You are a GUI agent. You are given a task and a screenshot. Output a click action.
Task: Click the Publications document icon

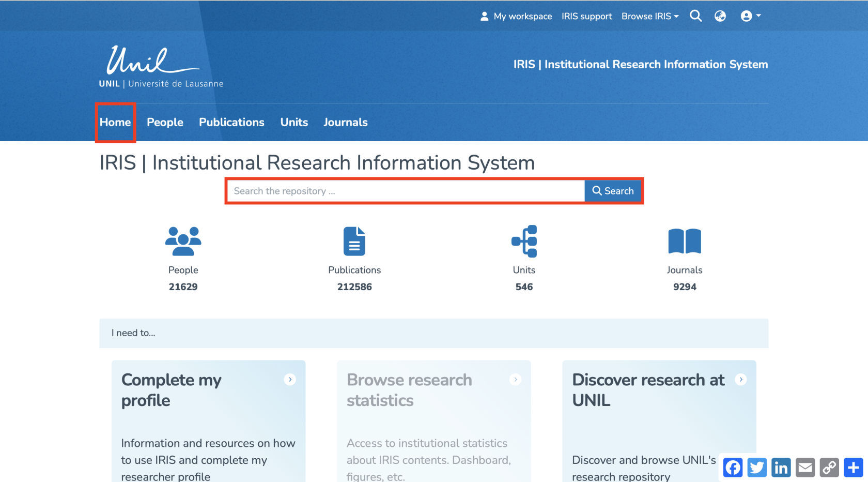click(x=354, y=241)
